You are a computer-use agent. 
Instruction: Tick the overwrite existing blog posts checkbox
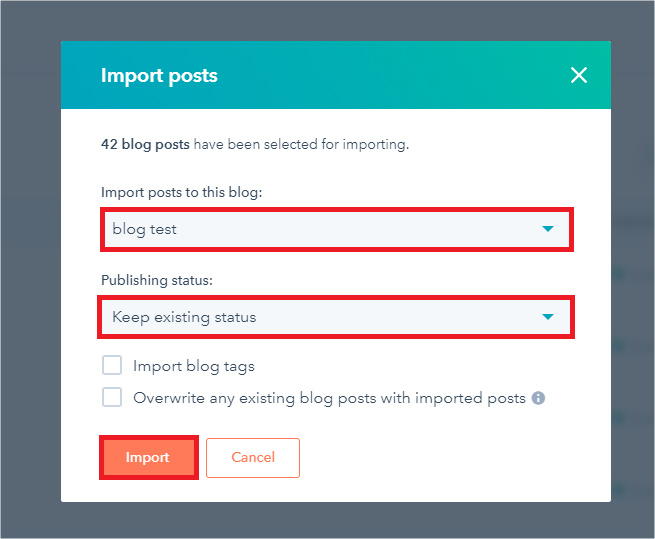[x=112, y=398]
